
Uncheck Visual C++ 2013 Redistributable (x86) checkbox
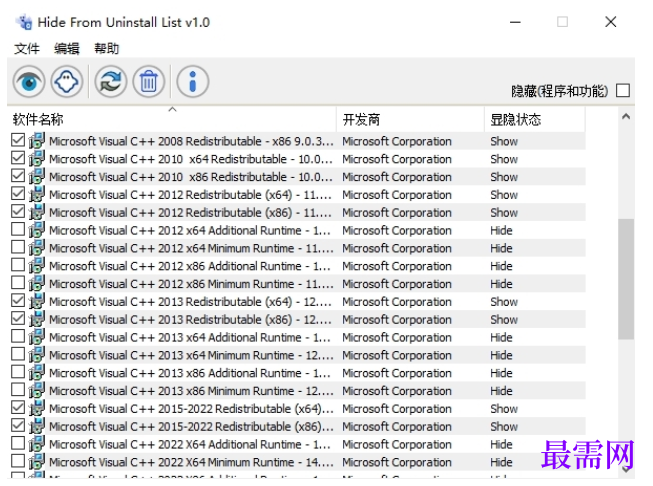(x=18, y=319)
